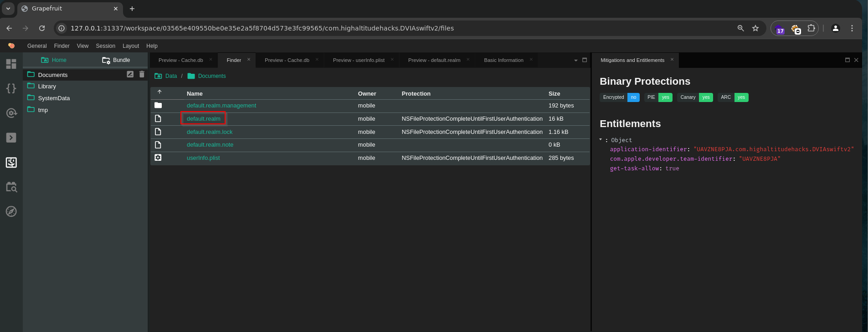Click the trash icon on Documents row

(x=142, y=74)
